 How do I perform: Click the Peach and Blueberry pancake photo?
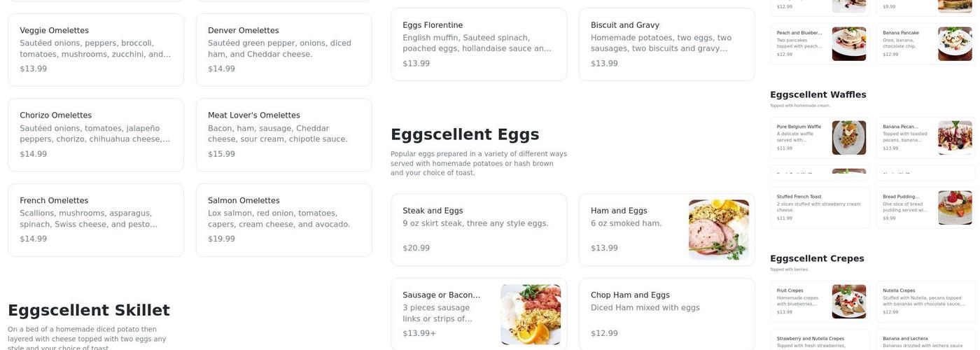[x=848, y=44]
